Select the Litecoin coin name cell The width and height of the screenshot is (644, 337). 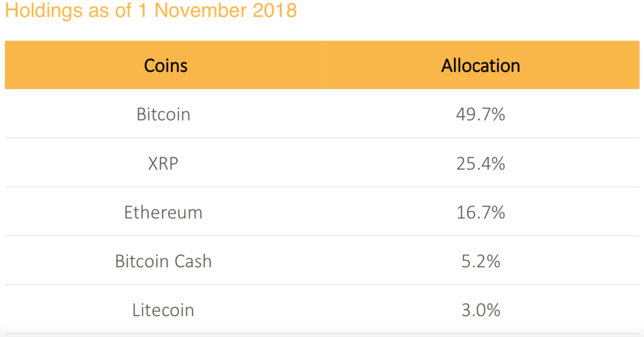[x=164, y=310]
